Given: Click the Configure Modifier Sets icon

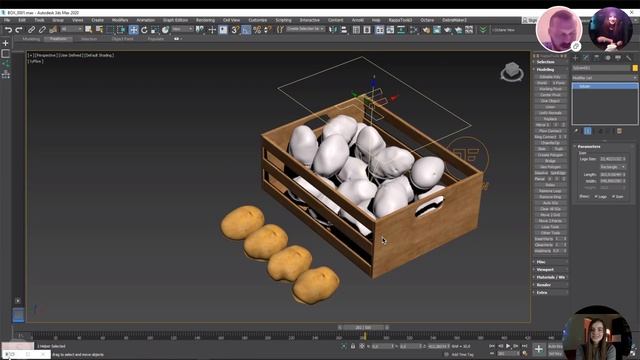Looking at the screenshot, I should [619, 131].
